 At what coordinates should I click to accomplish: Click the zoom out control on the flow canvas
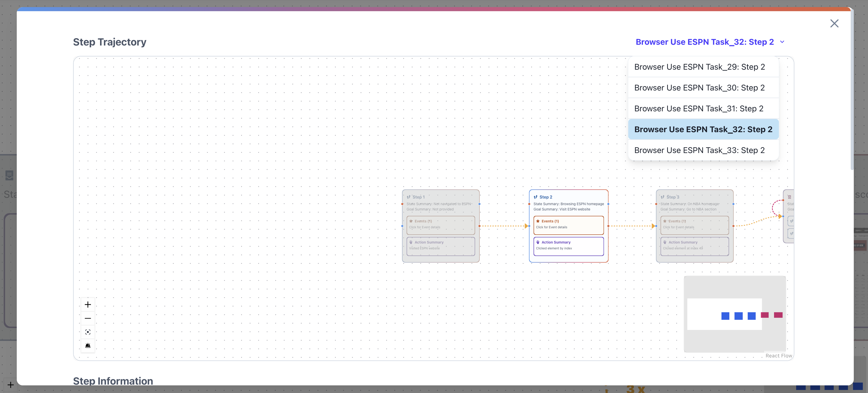88,318
